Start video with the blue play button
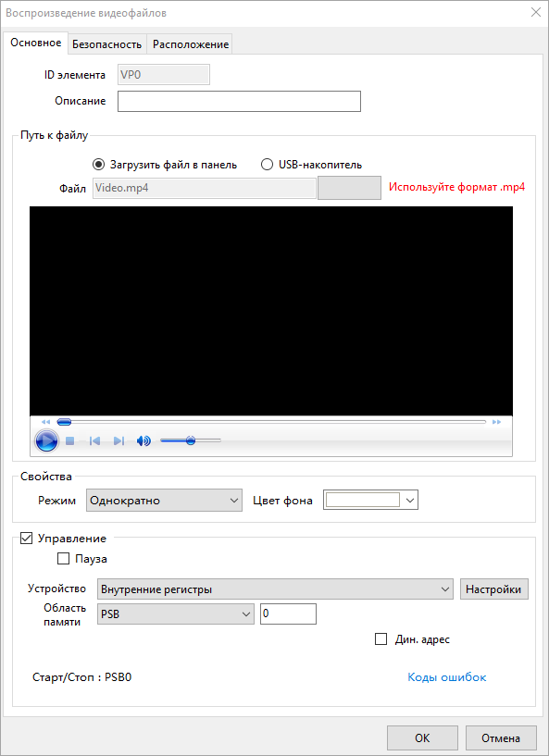 [47, 440]
